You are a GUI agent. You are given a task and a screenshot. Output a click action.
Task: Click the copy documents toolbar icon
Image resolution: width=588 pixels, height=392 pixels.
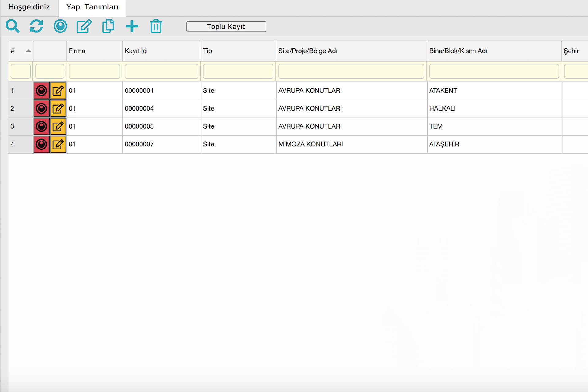(x=108, y=26)
